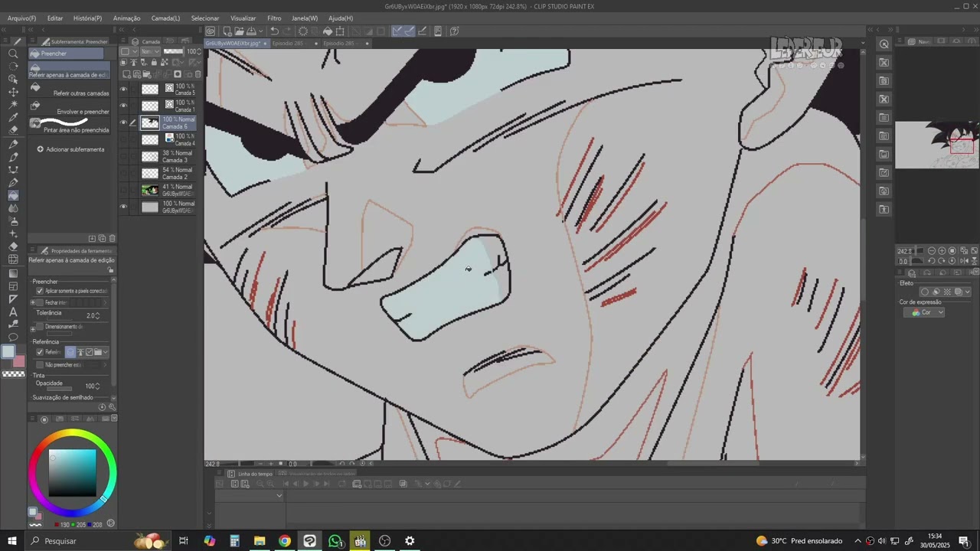Toggle visibility of Camada 1 layer

(x=124, y=106)
